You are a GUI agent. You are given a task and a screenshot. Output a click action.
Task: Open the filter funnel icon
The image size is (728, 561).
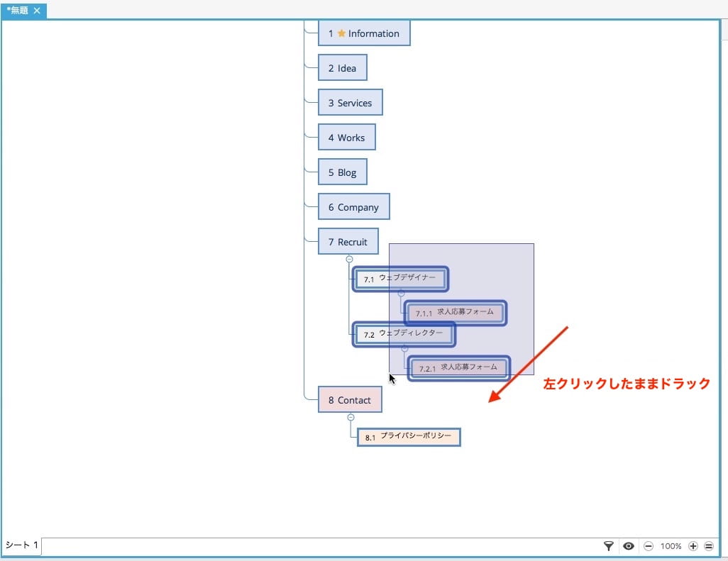pyautogui.click(x=608, y=545)
